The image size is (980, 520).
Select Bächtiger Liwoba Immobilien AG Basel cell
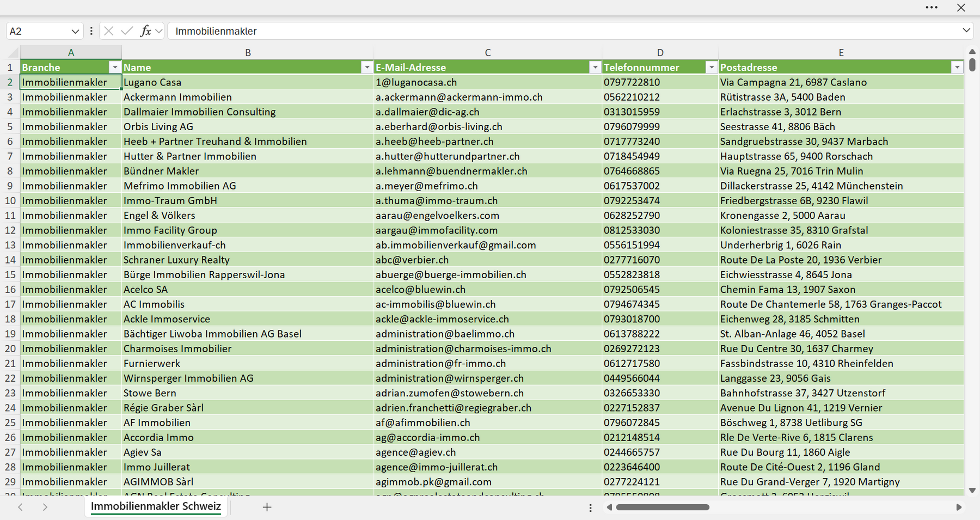pyautogui.click(x=248, y=334)
